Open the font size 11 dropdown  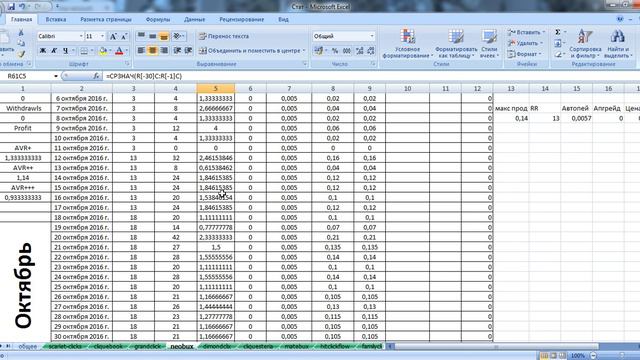(x=102, y=36)
